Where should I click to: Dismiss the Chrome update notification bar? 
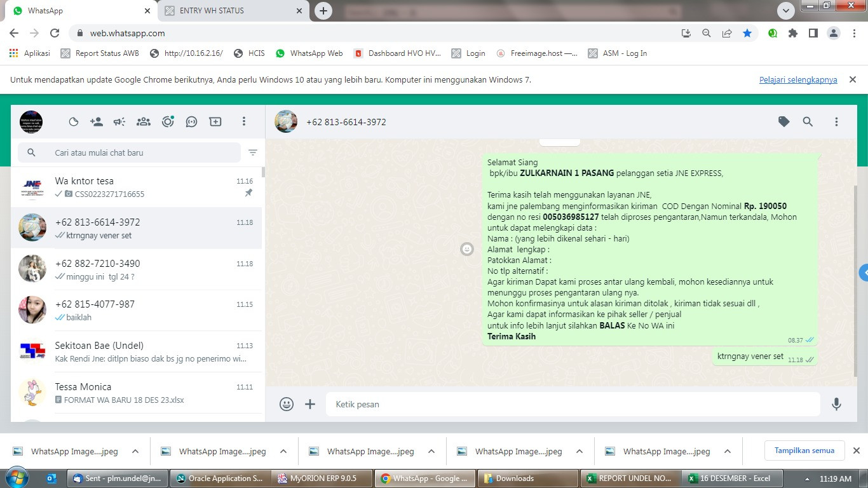[853, 79]
